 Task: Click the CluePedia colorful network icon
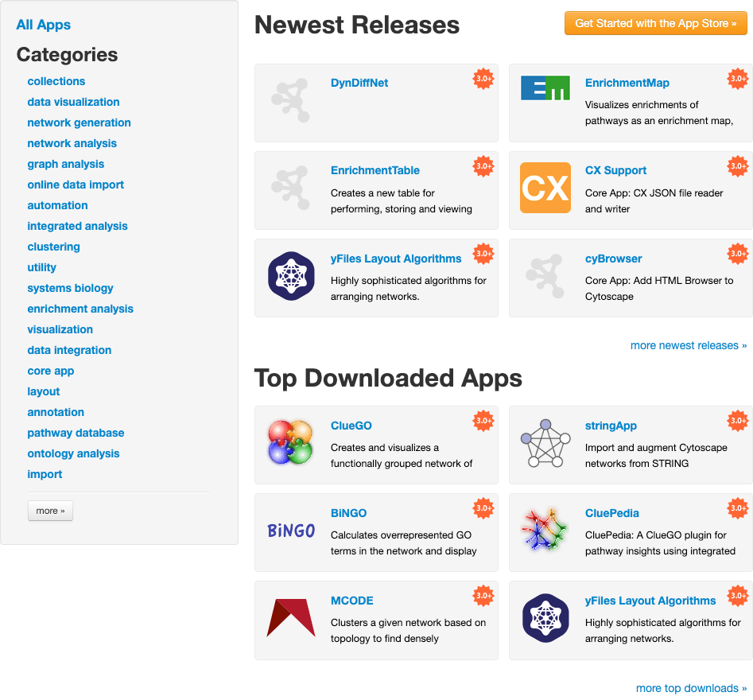545,530
